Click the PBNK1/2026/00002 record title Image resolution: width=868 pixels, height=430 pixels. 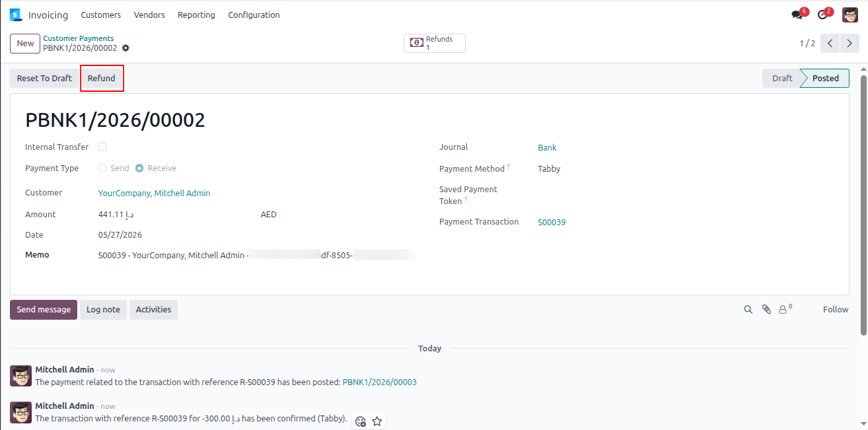[x=115, y=120]
